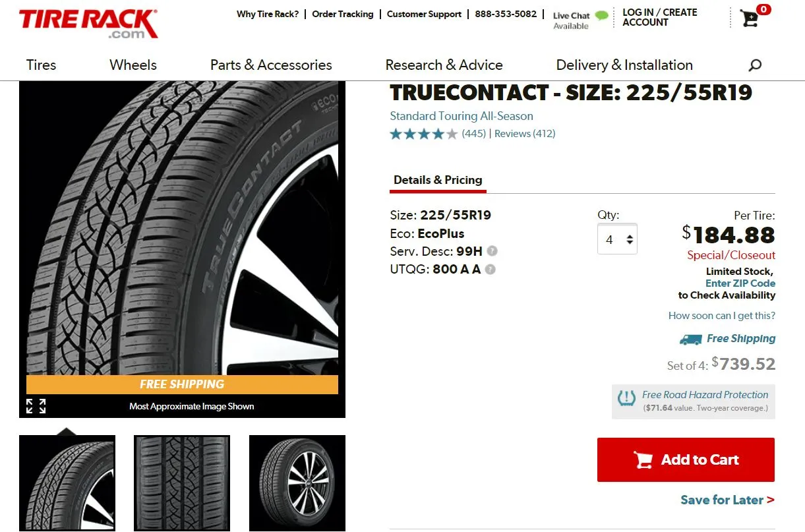Expand tire image with fullscreen arrows icon
The image size is (805, 532).
coord(36,406)
